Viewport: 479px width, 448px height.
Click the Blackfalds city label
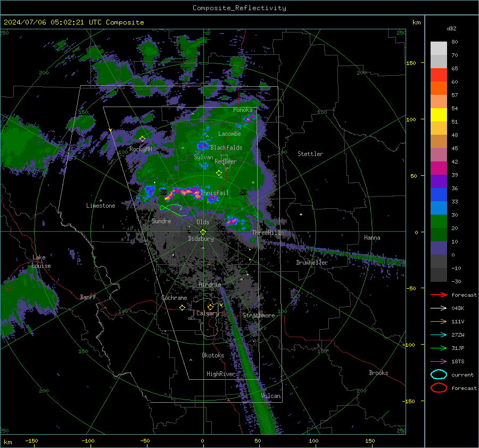pos(226,148)
